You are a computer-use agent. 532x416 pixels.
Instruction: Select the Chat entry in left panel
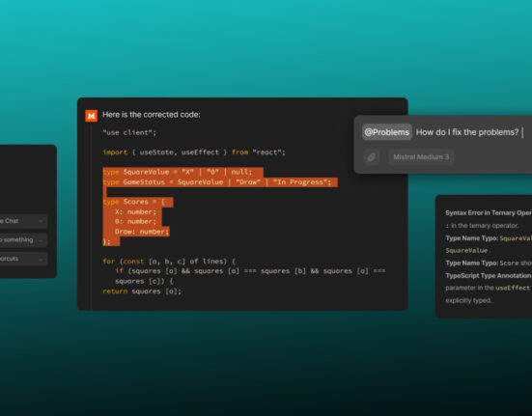point(23,221)
